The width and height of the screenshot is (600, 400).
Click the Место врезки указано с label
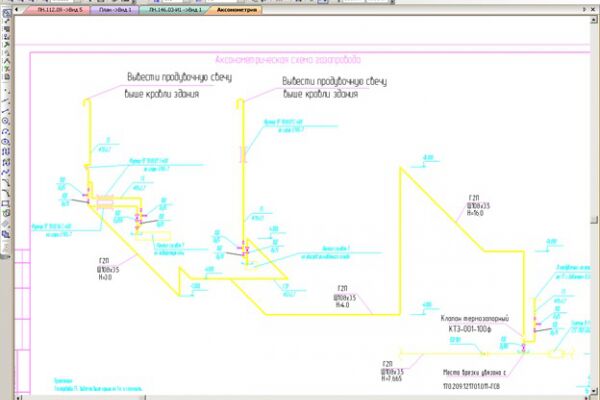pos(474,372)
